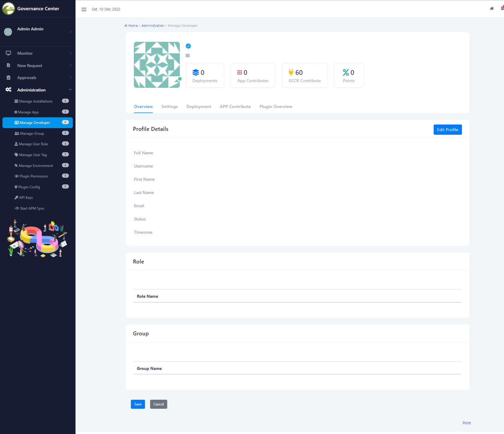Click the Manage User Role person icon
This screenshot has height=434, width=504.
(x=16, y=144)
